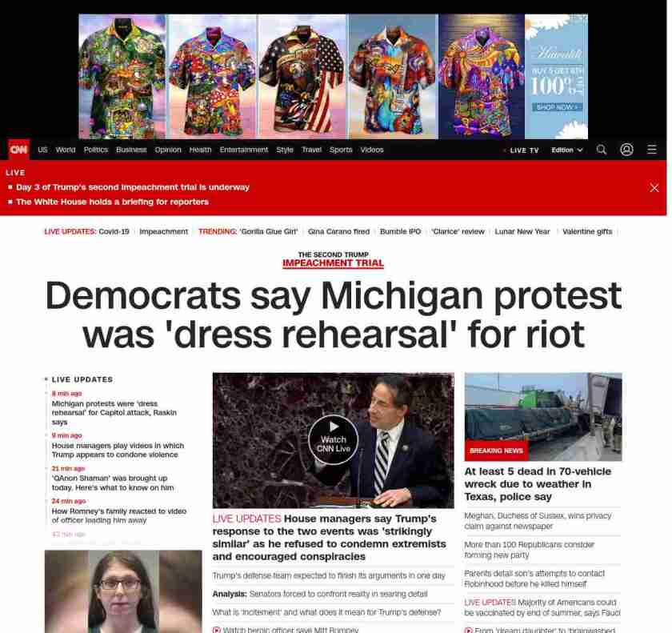Open the woman with glasses photo thumbnail
Viewport: 672px width, 633px height.
click(123, 591)
